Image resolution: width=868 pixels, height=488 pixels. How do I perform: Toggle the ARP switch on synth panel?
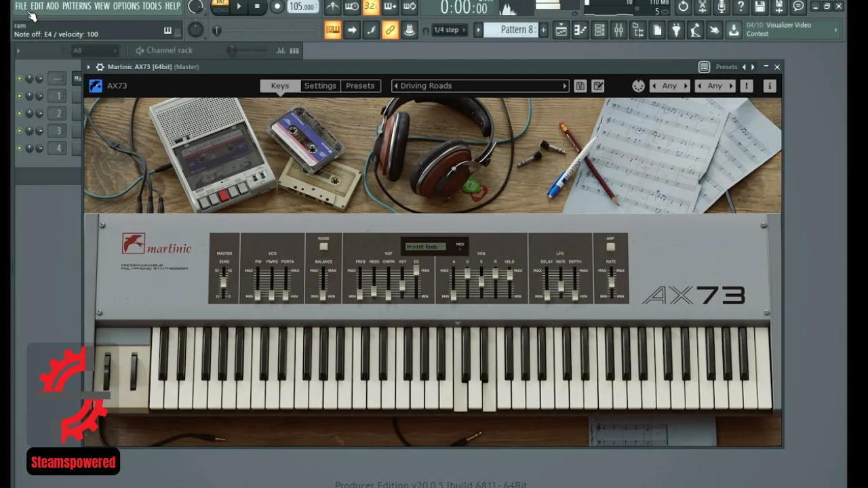point(610,246)
